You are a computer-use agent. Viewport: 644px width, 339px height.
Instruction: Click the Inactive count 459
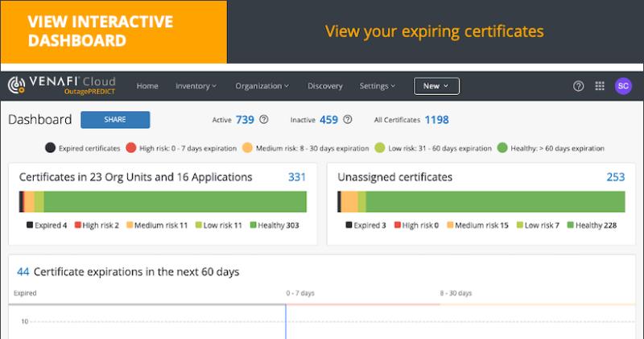[328, 119]
